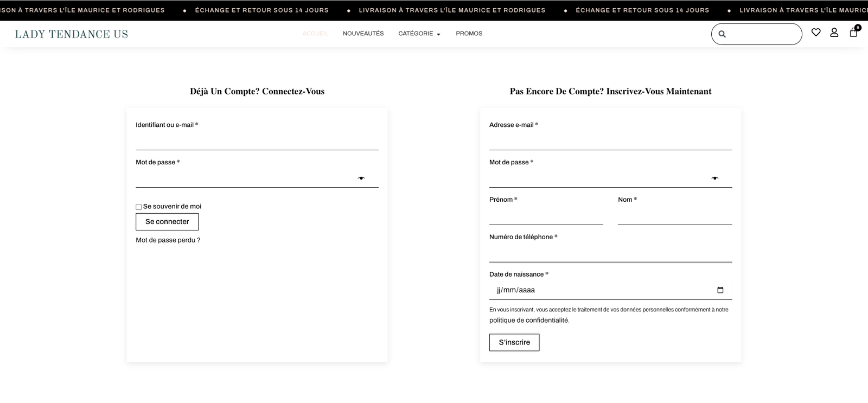Select the Accueil menu link

[315, 34]
